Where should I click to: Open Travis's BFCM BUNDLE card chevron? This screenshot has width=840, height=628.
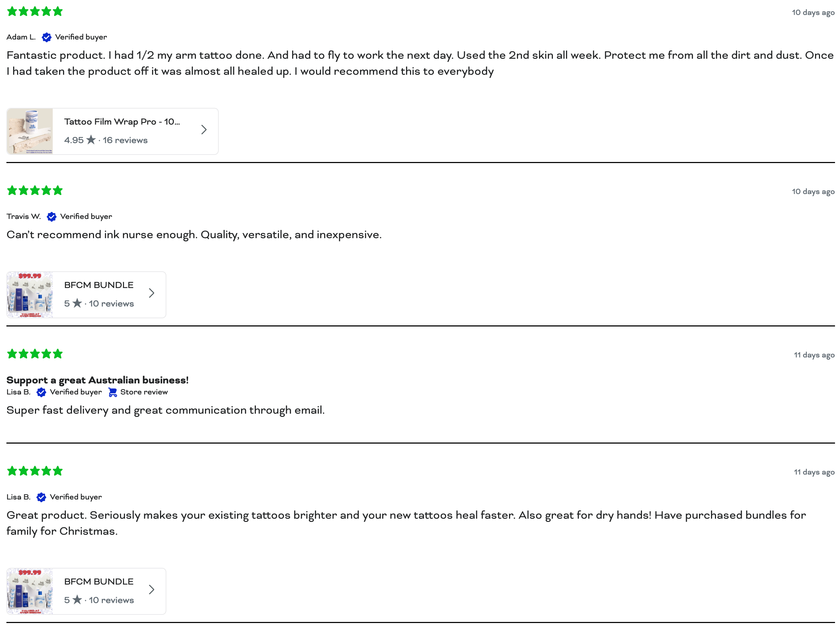(151, 293)
